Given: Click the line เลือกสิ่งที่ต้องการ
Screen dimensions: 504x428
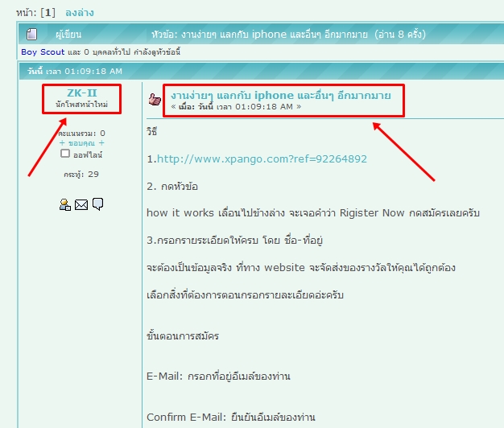Looking at the screenshot, I should pyautogui.click(x=245, y=294).
